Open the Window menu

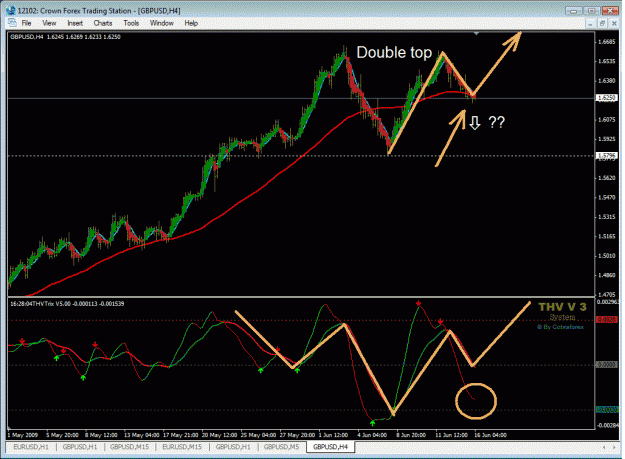pos(161,23)
